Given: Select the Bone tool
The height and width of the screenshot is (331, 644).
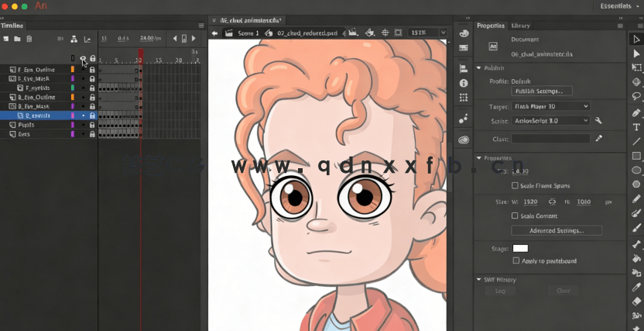Looking at the screenshot, I should [636, 244].
